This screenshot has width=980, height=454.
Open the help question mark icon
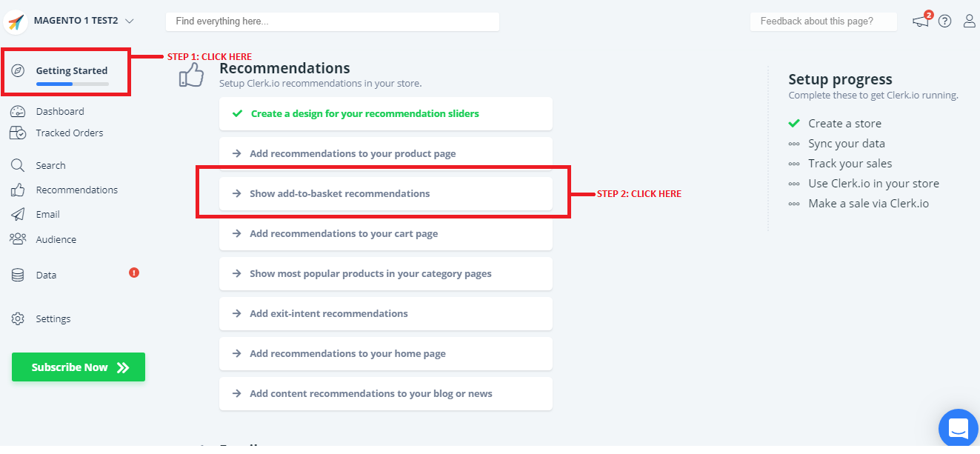tap(944, 21)
